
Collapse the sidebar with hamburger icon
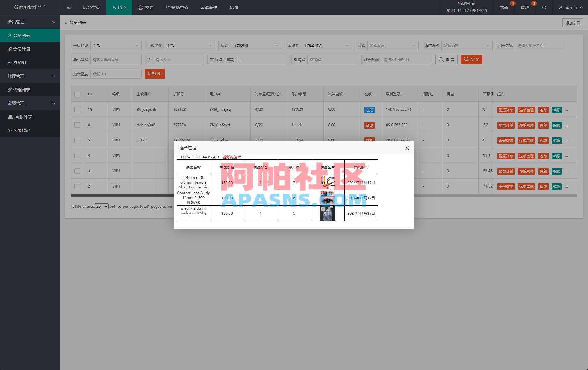click(x=69, y=8)
